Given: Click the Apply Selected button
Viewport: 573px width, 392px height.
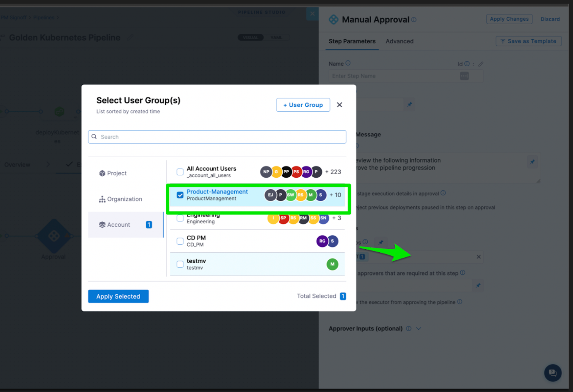Looking at the screenshot, I should pos(118,296).
